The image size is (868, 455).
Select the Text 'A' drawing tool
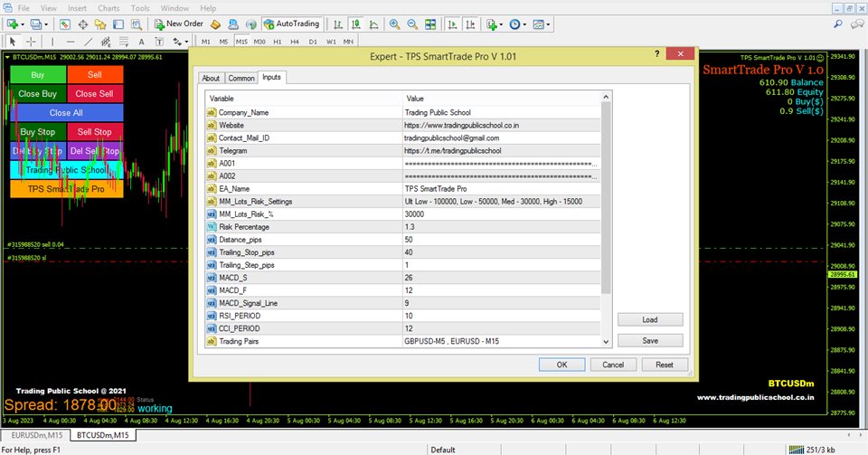pyautogui.click(x=141, y=42)
